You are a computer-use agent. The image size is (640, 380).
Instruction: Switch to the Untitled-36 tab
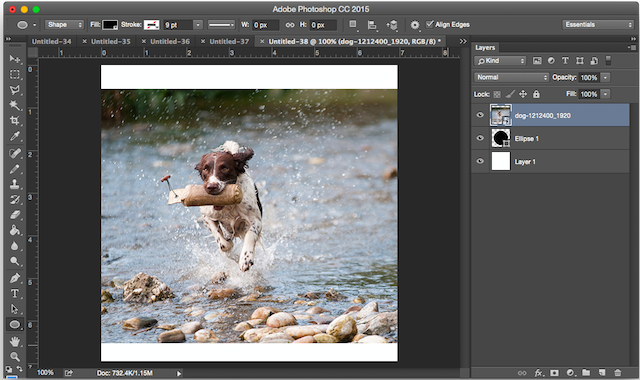170,42
